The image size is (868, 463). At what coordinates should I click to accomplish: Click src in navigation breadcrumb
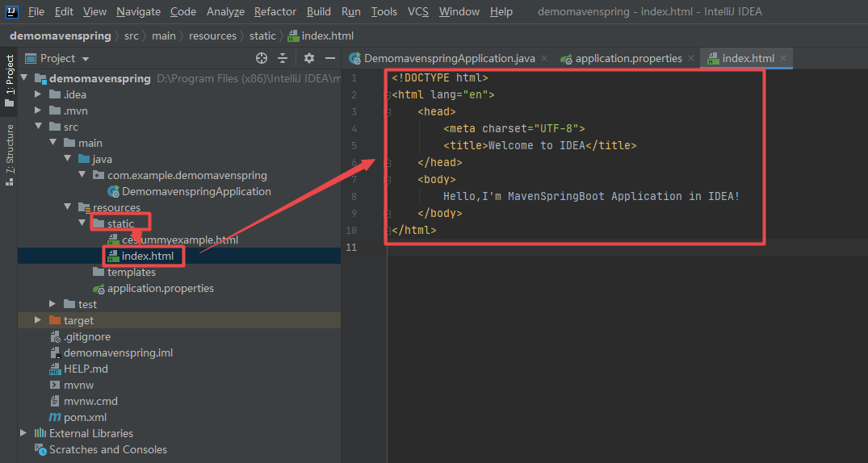coord(131,36)
